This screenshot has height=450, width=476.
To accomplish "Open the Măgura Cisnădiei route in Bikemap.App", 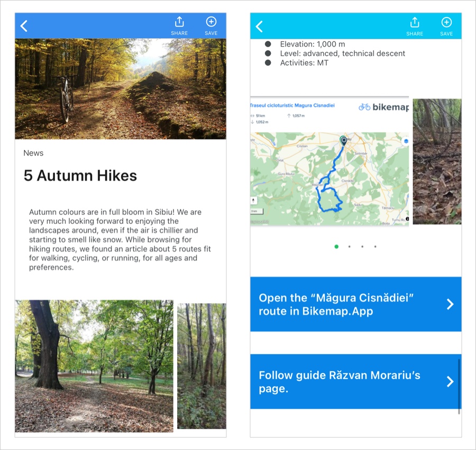I will (x=356, y=304).
